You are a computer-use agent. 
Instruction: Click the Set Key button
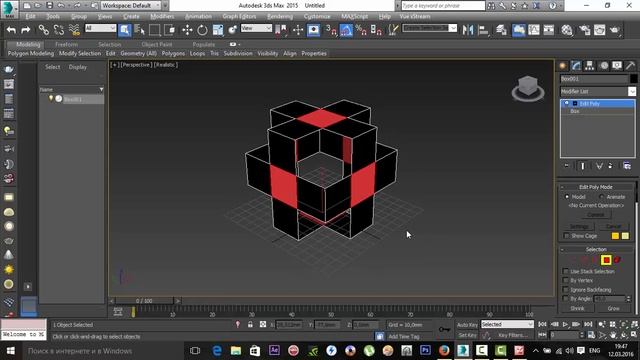(x=467, y=335)
